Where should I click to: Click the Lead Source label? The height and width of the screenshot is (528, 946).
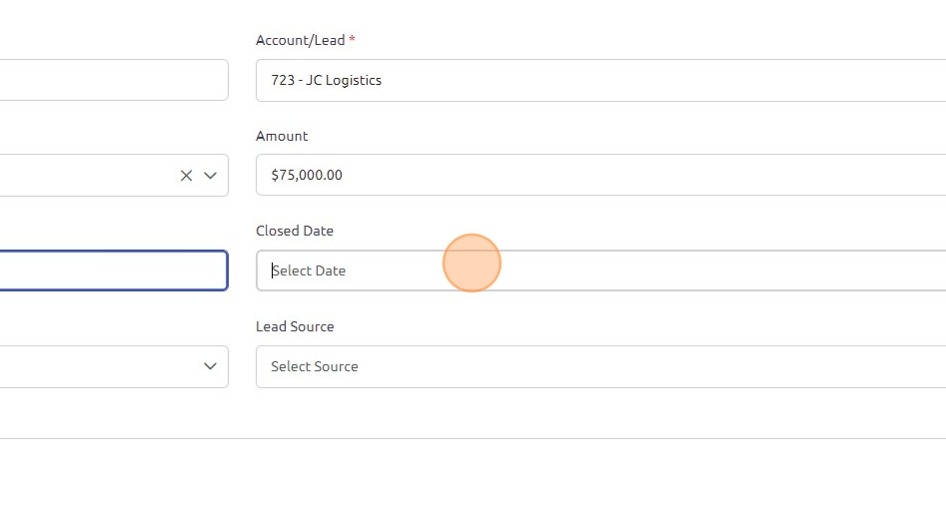click(295, 327)
